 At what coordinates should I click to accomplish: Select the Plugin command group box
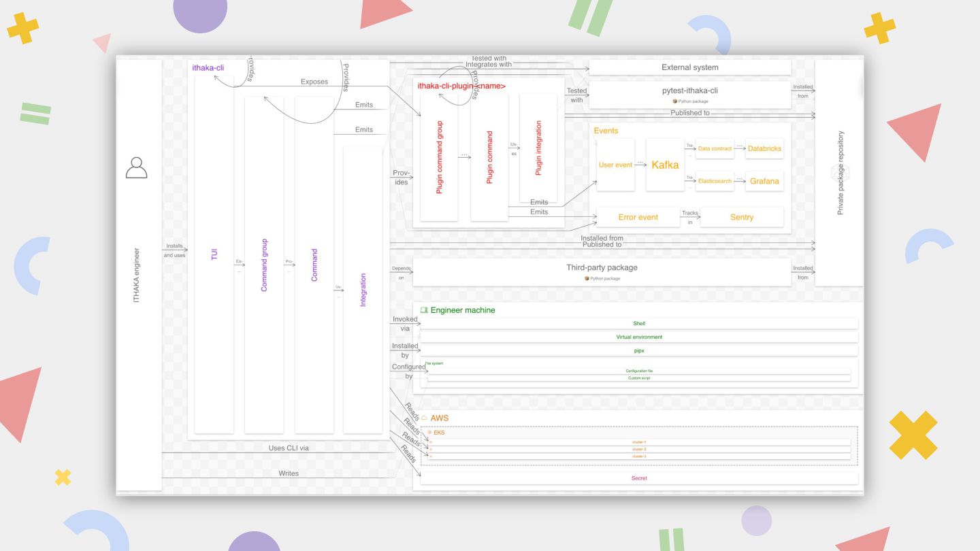(x=439, y=157)
